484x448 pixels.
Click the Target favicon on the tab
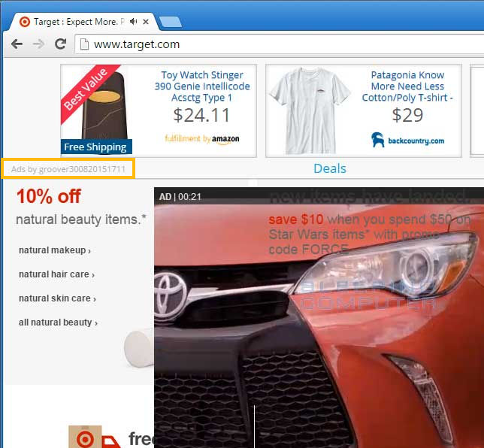point(25,22)
